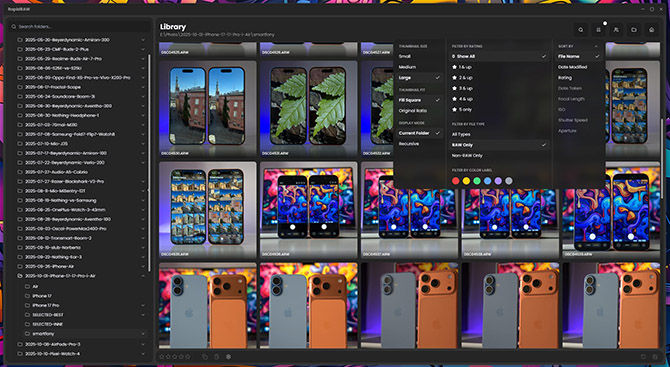The height and width of the screenshot is (367, 670).
Task: Set display mode to Recursive
Action: pyautogui.click(x=420, y=144)
